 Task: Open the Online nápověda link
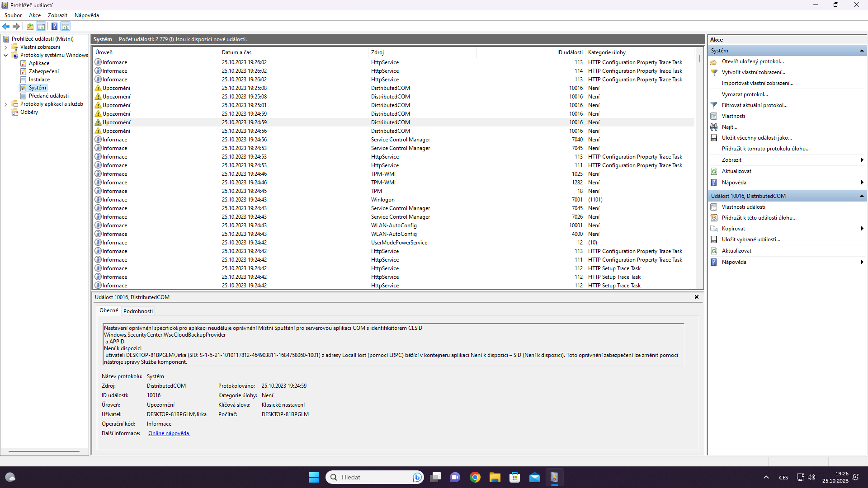click(169, 433)
